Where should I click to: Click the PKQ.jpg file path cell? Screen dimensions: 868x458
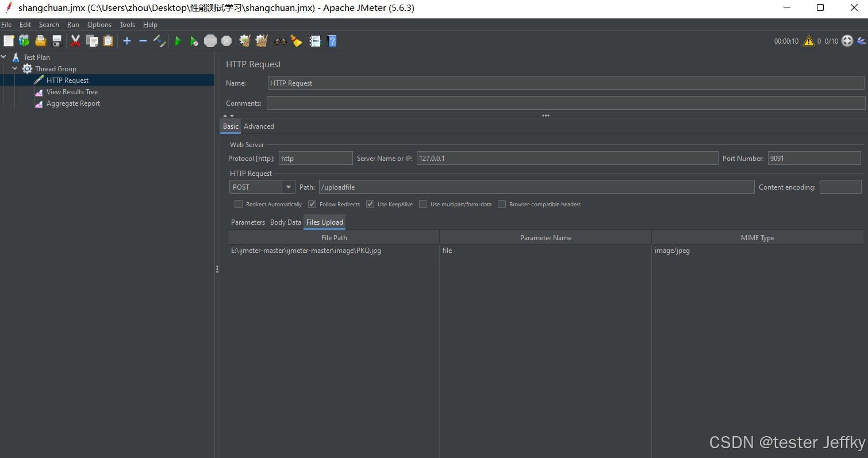(333, 251)
